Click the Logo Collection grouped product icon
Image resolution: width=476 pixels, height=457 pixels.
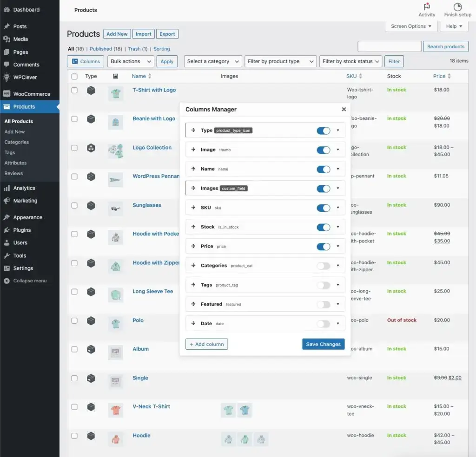91,148
